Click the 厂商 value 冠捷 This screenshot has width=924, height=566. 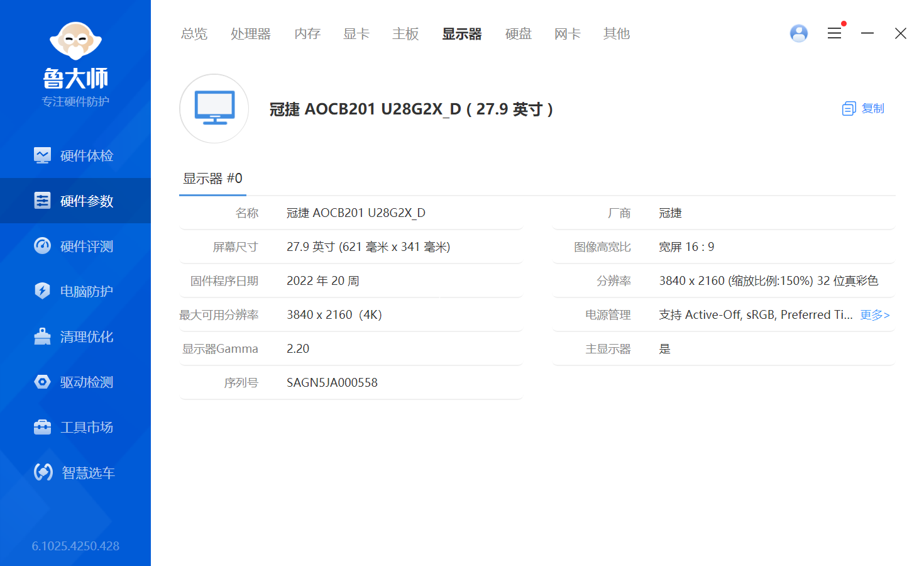click(x=670, y=213)
